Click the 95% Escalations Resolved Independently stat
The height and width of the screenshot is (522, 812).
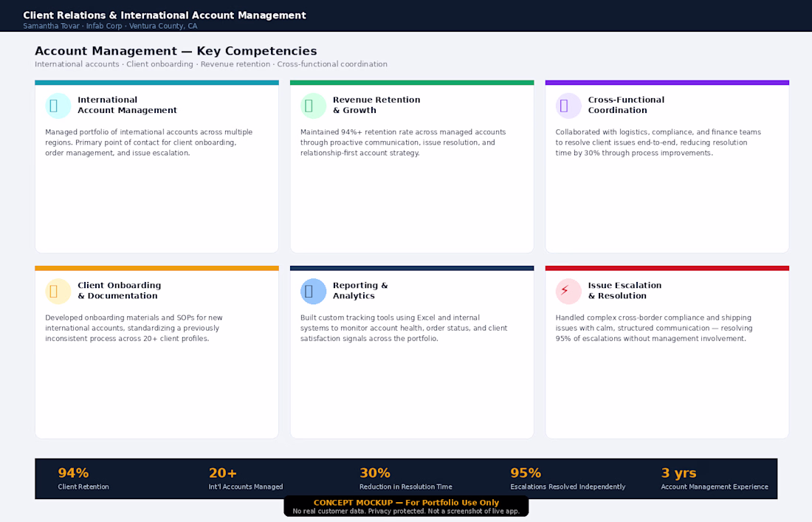pos(568,478)
